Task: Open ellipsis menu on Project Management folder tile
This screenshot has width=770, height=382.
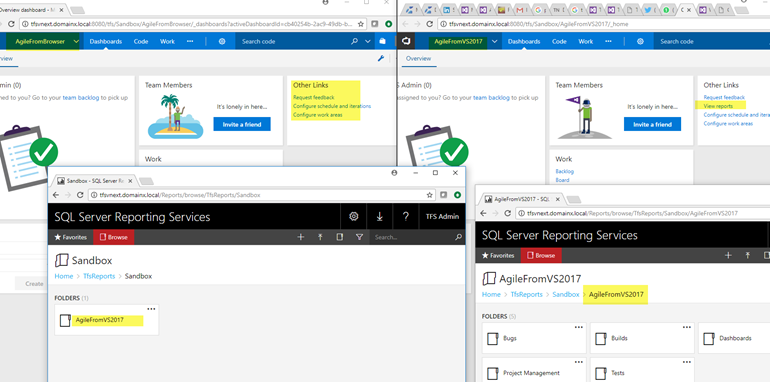Action: coord(578,362)
